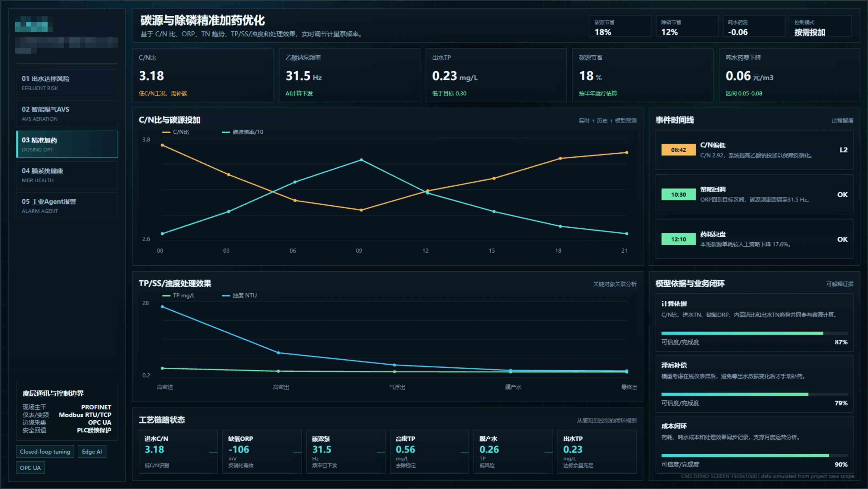Click the 缺氧ORP -106 status card
This screenshot has width=868, height=489.
[262, 452]
